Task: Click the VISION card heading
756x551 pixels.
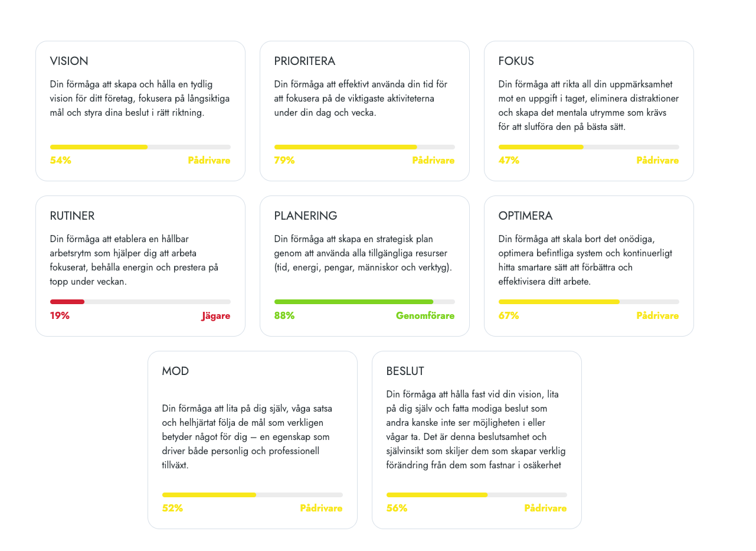Action: [69, 61]
